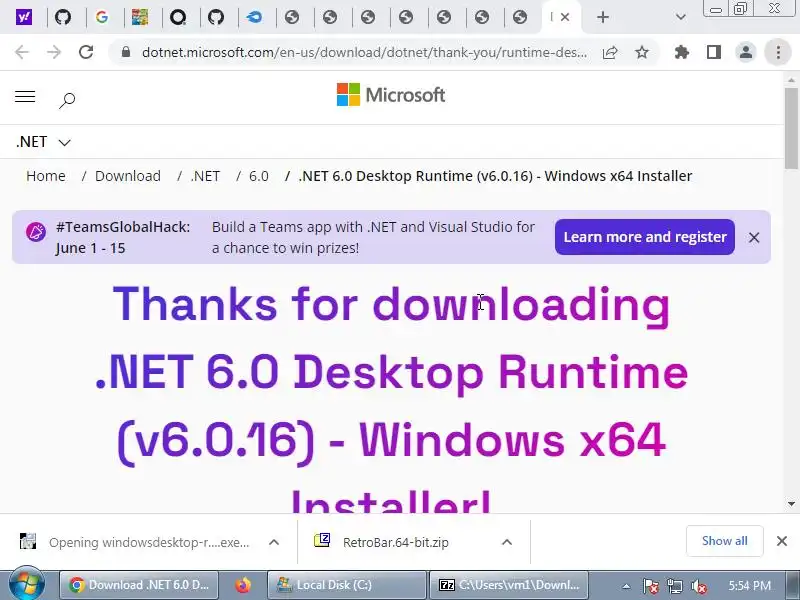Expand options for windowsdesktop exe download
Screen dimensions: 800x600
(x=274, y=542)
